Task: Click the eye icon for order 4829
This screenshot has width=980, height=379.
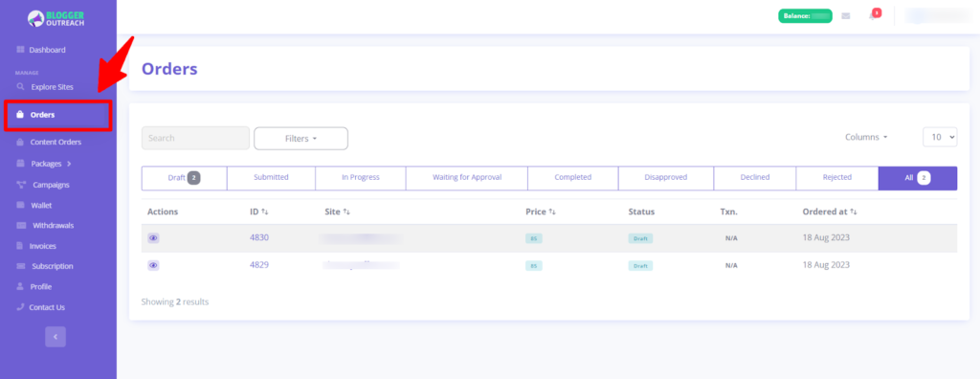Action: coord(153,265)
